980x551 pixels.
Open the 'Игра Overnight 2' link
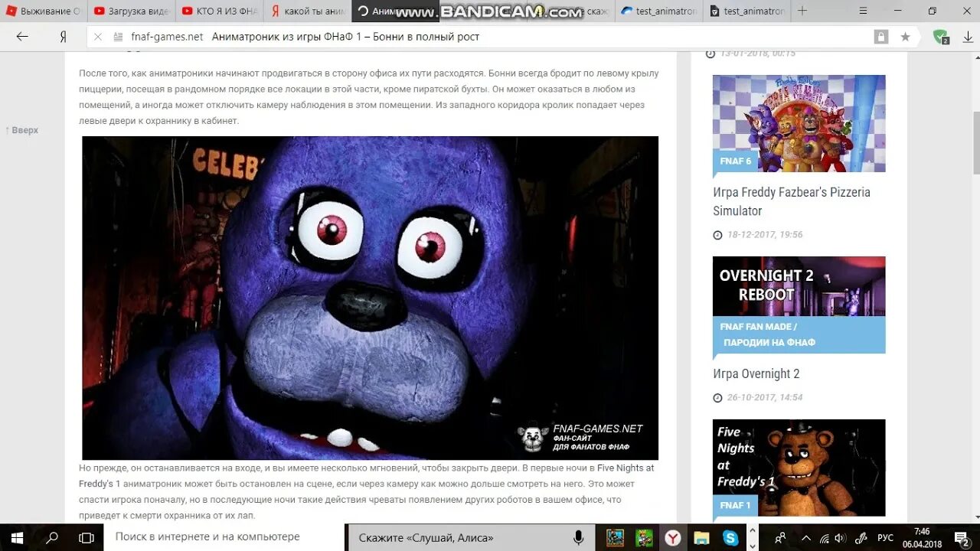click(756, 373)
